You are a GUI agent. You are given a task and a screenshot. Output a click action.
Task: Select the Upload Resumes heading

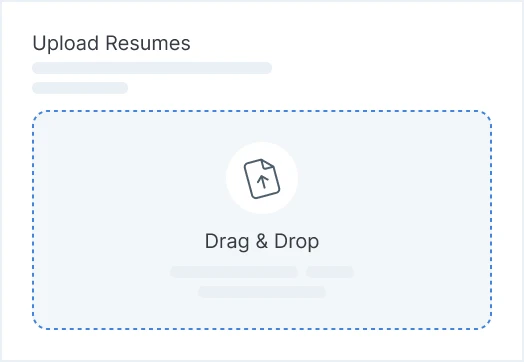[111, 43]
